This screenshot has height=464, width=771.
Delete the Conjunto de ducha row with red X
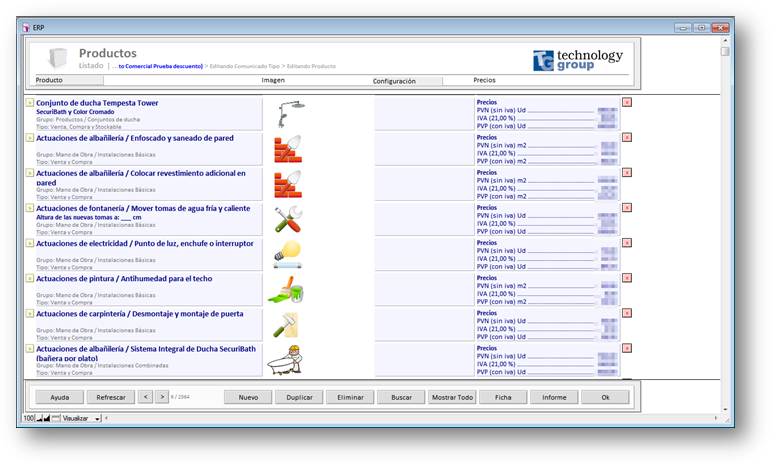click(627, 102)
